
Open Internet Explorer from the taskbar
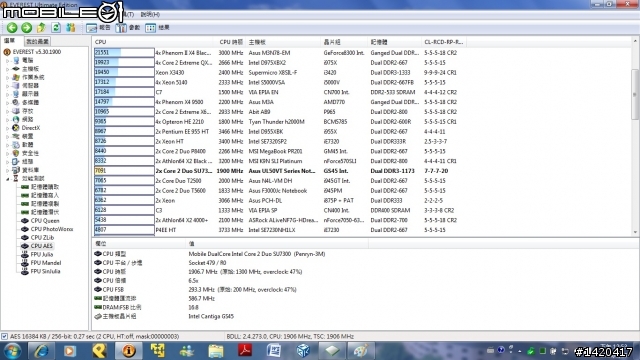41,351
